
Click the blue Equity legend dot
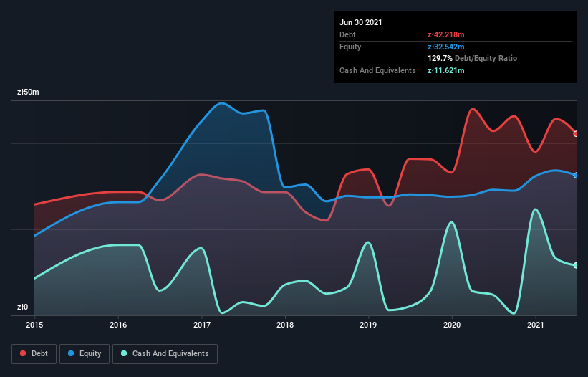pyautogui.click(x=71, y=353)
